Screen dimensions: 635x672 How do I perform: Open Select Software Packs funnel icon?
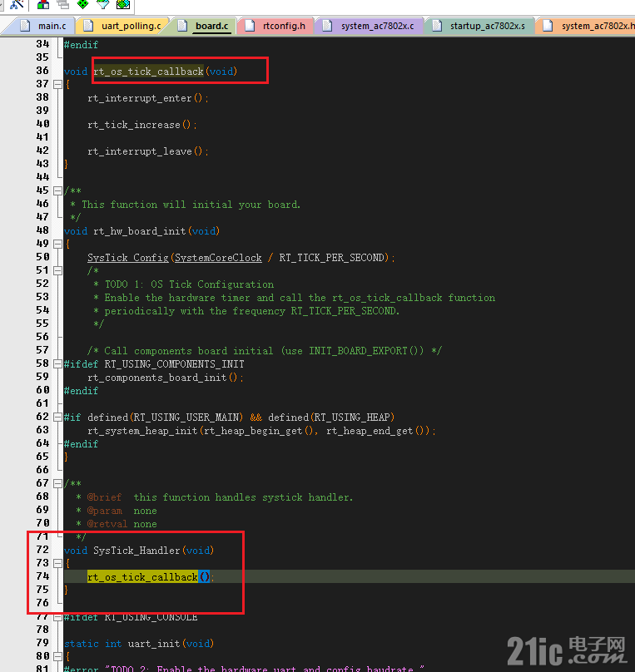click(103, 4)
